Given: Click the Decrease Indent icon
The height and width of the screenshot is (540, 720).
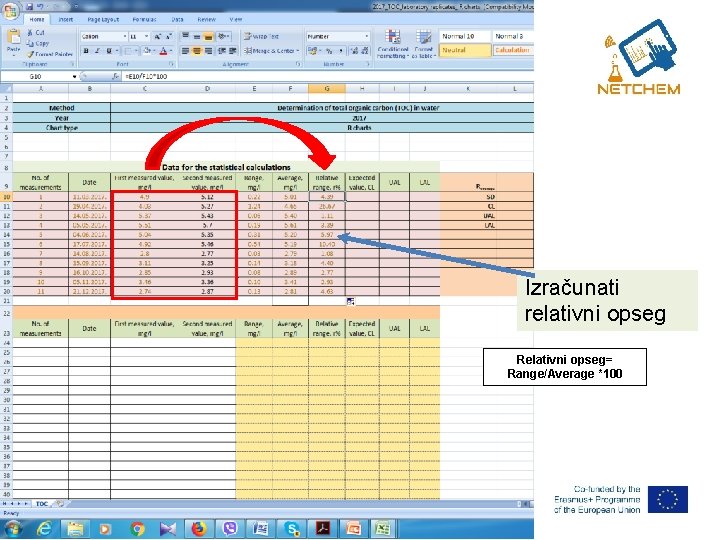Looking at the screenshot, I should (222, 51).
